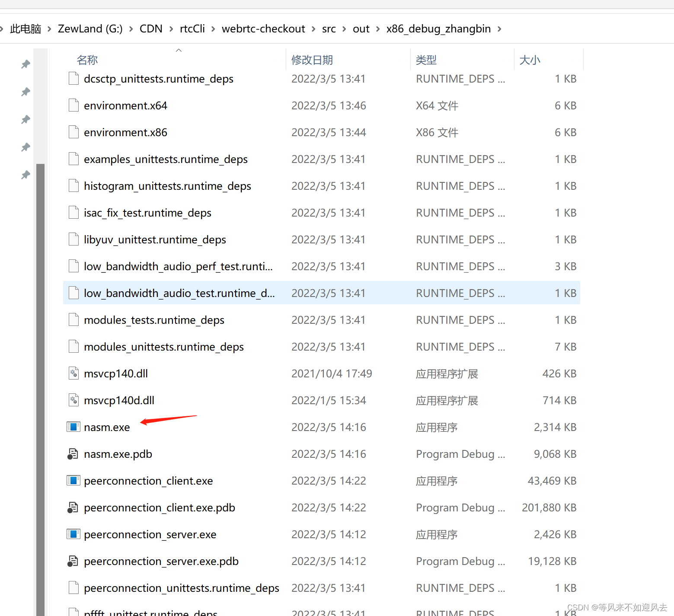
Task: Expand the chevron after rtcCli in breadcrumb
Action: [x=213, y=29]
